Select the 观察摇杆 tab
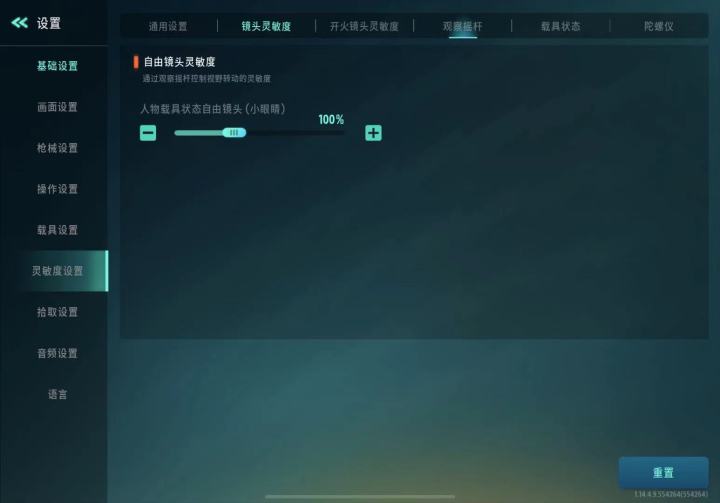Viewport: 720px width, 503px height. pyautogui.click(x=462, y=26)
